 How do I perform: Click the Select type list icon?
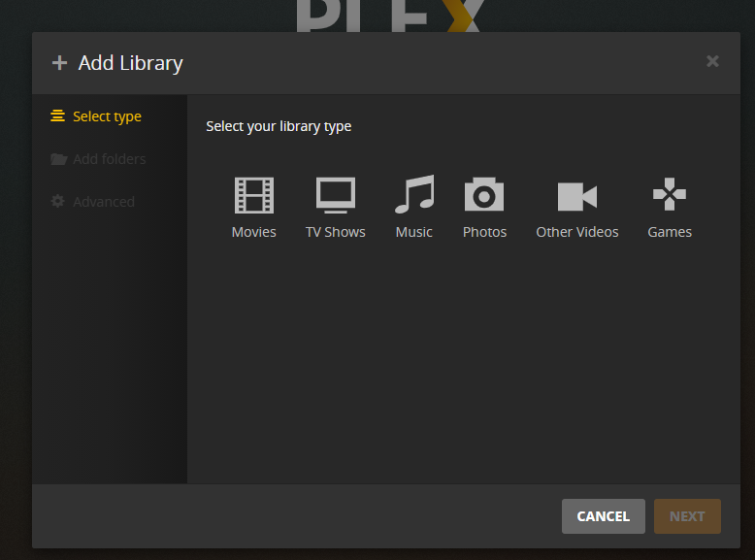click(58, 116)
